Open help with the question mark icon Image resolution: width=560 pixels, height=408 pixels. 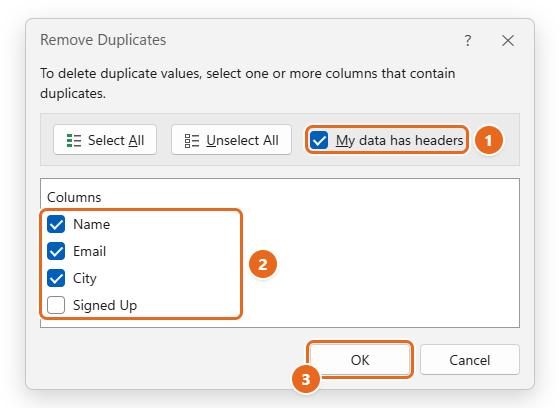point(468,40)
